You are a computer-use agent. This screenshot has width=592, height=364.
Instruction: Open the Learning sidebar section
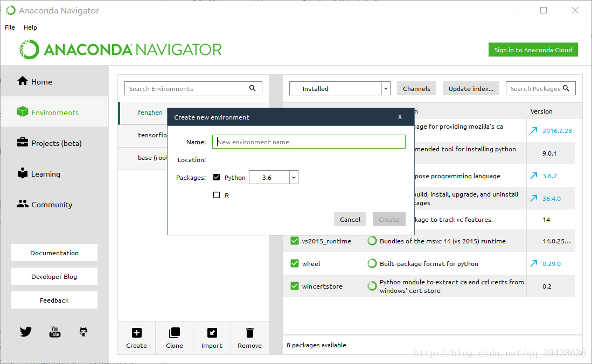[54, 174]
